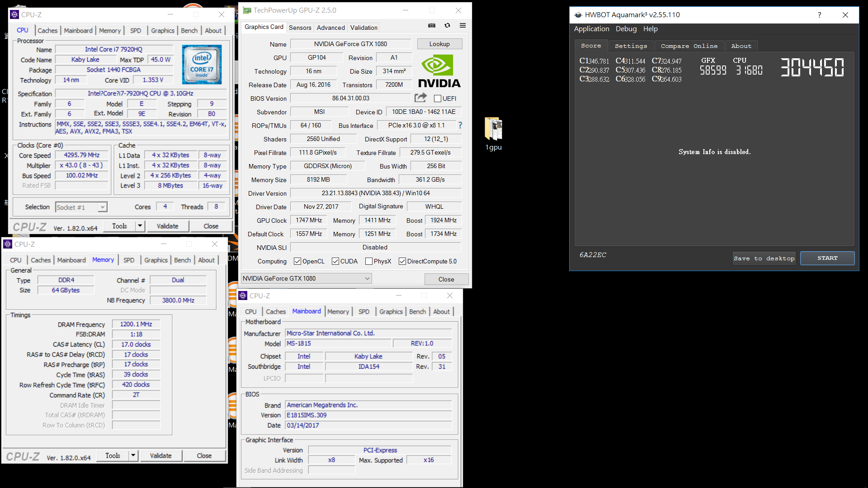868x488 pixels.
Task: Click the DRAM Frequency value 1200.1 MHz
Action: [x=136, y=324]
